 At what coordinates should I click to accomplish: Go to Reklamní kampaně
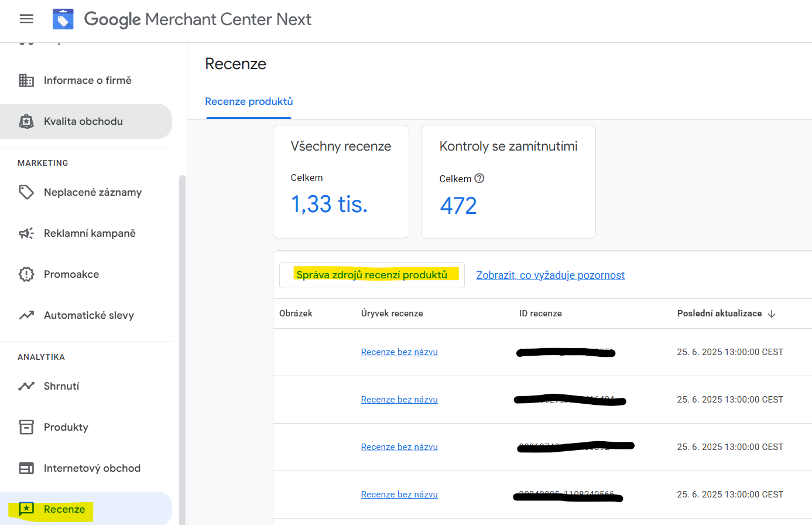coord(86,233)
